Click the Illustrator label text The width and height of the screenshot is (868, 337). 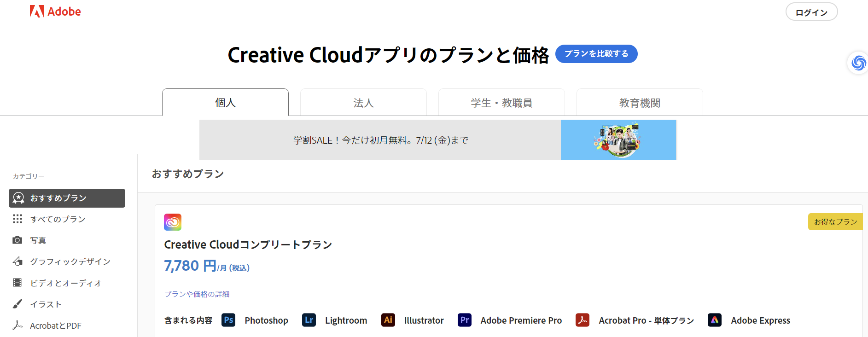pyautogui.click(x=424, y=320)
